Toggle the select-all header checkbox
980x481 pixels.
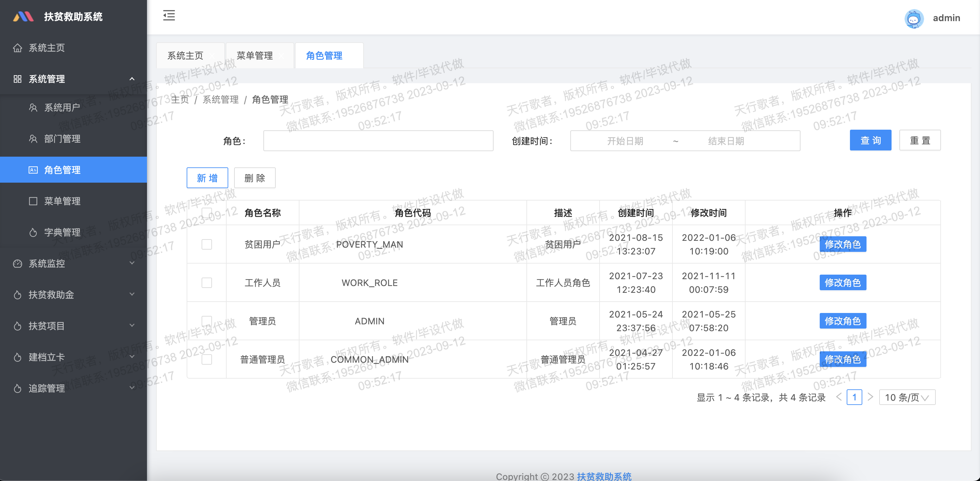tap(206, 213)
